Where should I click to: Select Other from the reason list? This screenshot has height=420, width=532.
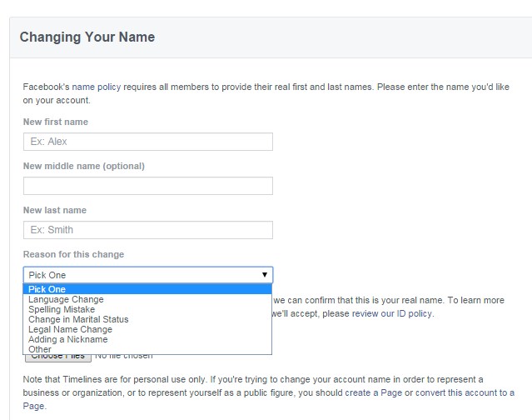click(x=40, y=349)
